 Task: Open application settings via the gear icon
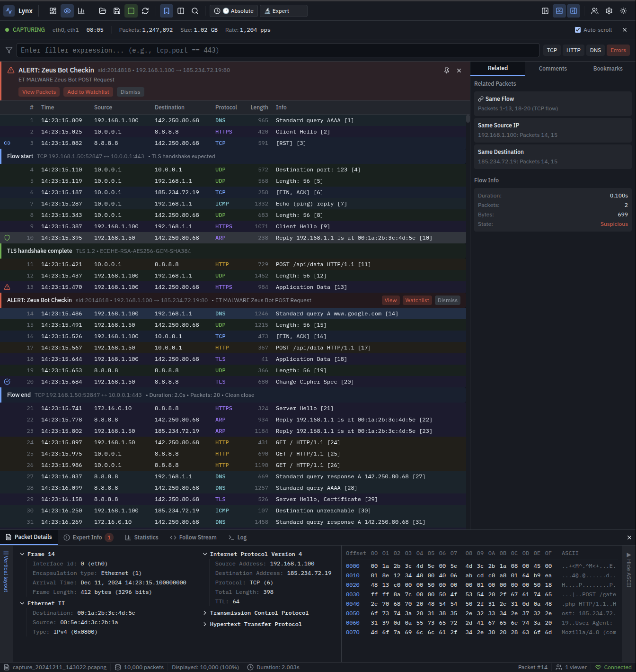(x=609, y=10)
